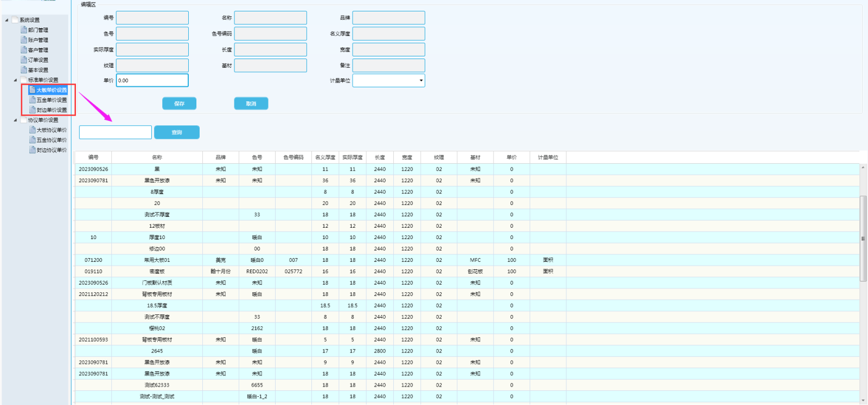Focus the 品牌 input field
Viewport: 868px width, 405px height.
pyautogui.click(x=389, y=18)
